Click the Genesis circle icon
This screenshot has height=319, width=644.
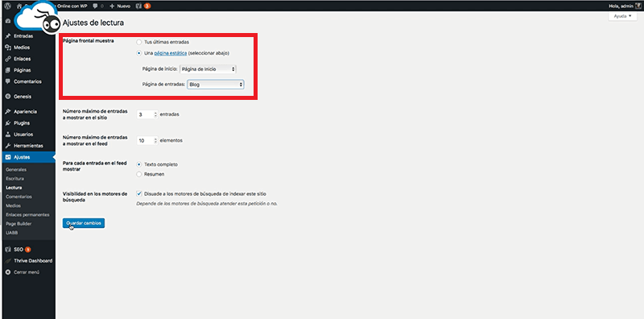(x=8, y=97)
